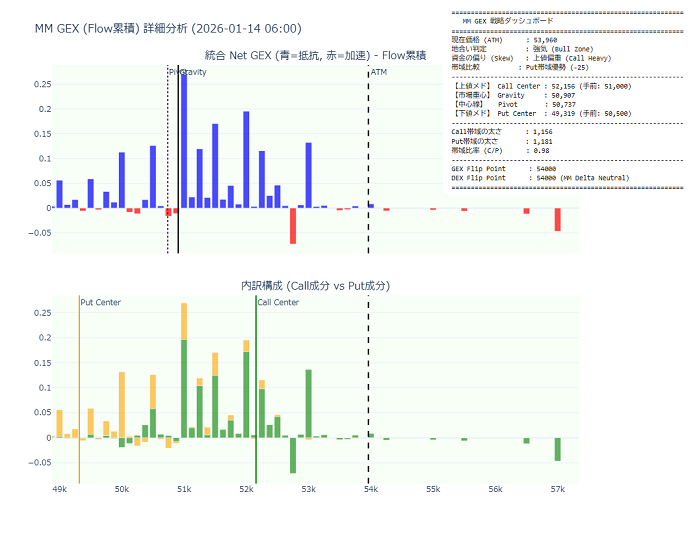The height and width of the screenshot is (535, 697).
Task: Click the green negative bar near 52.75k, bottom chart
Action: pos(293,455)
